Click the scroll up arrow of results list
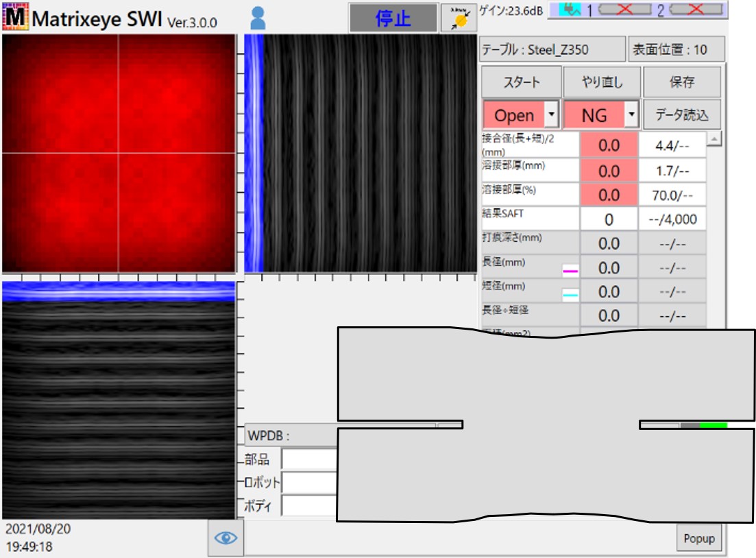This screenshot has height=558, width=756. click(715, 139)
